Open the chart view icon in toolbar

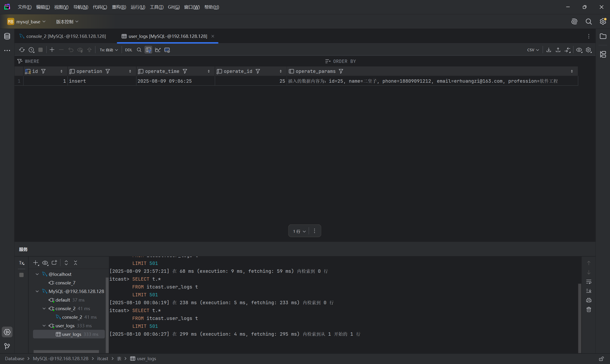(x=158, y=50)
